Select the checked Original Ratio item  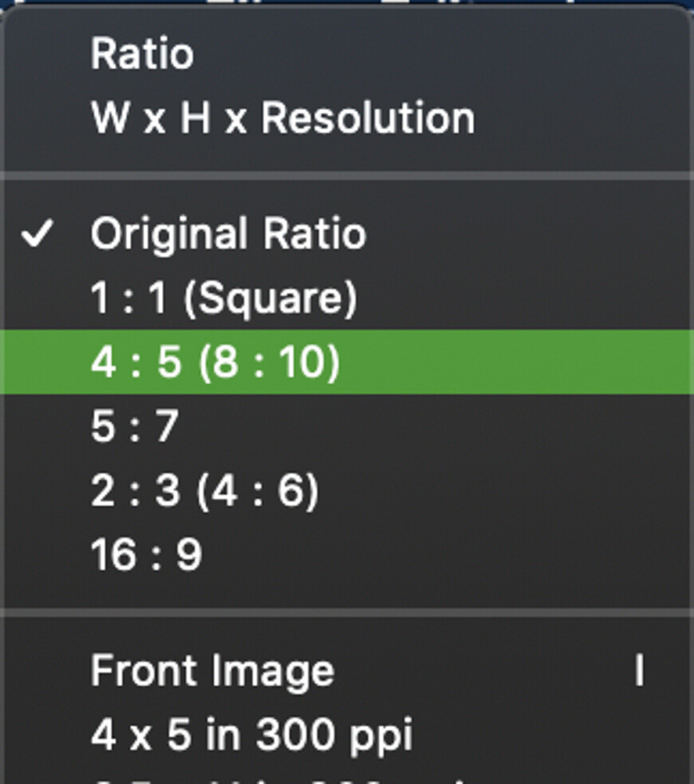(228, 234)
